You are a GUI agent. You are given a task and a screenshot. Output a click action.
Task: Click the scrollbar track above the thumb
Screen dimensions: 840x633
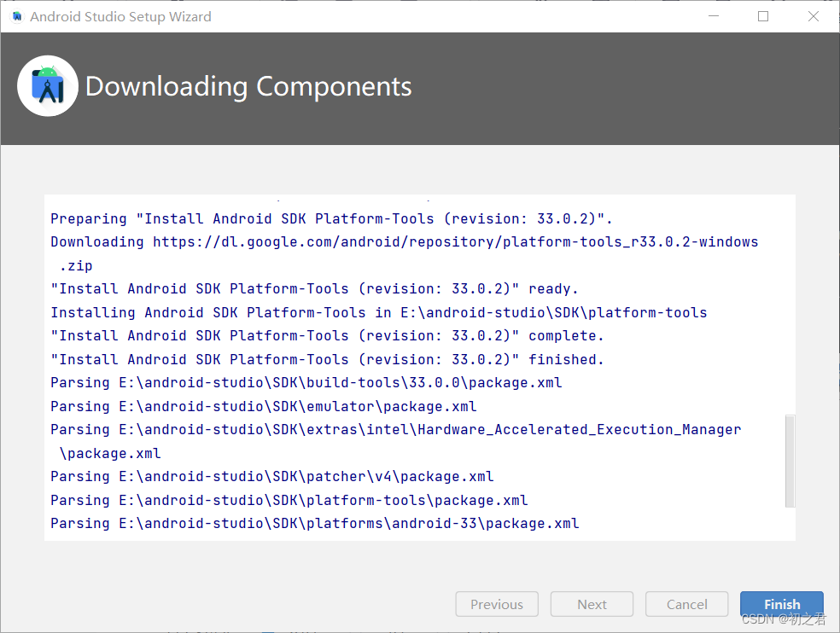click(788, 299)
